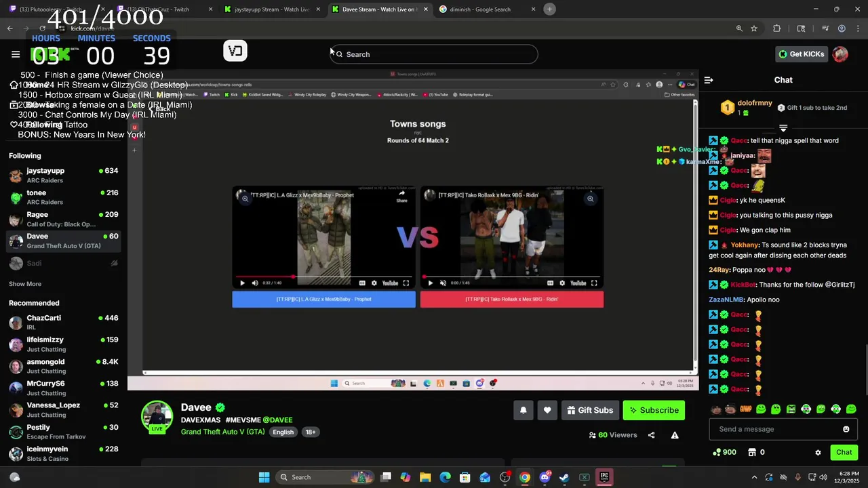This screenshot has width=868, height=488.
Task: Select jaystayupp in Following list
Action: (x=63, y=176)
